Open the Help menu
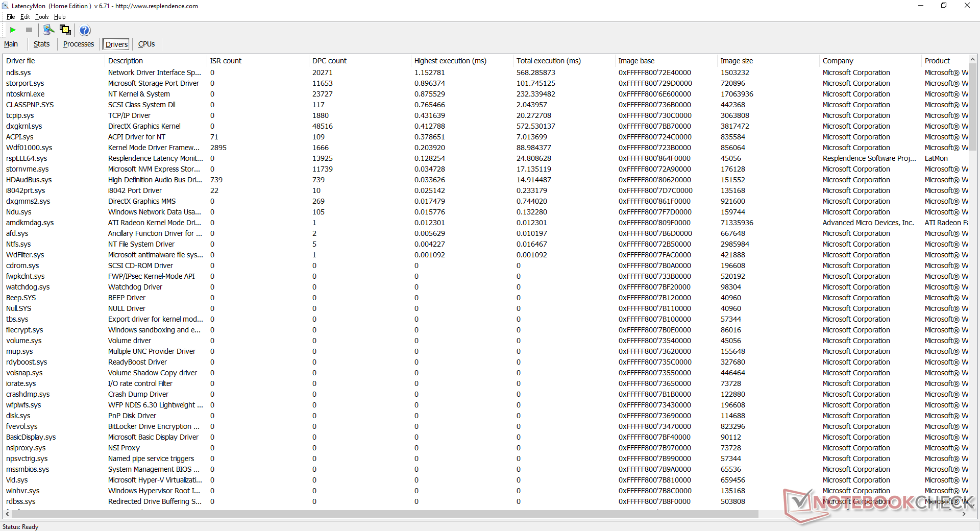This screenshot has height=531, width=980. (x=60, y=17)
